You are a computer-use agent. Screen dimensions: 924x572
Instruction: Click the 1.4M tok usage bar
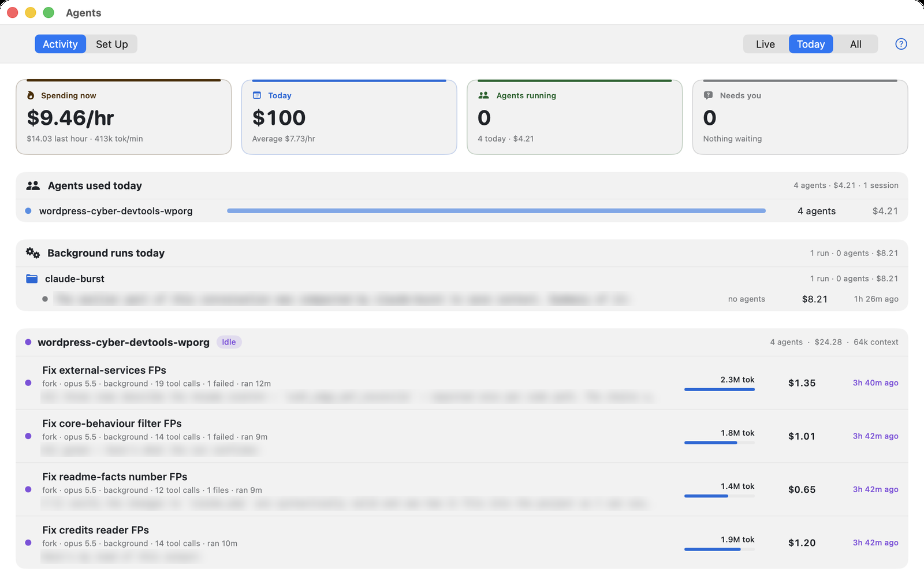pyautogui.click(x=720, y=496)
